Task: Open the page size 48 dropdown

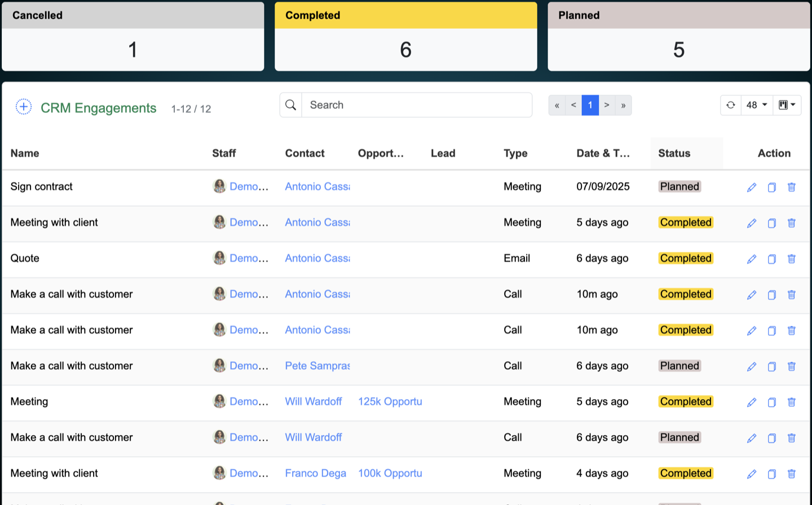Action: tap(757, 105)
